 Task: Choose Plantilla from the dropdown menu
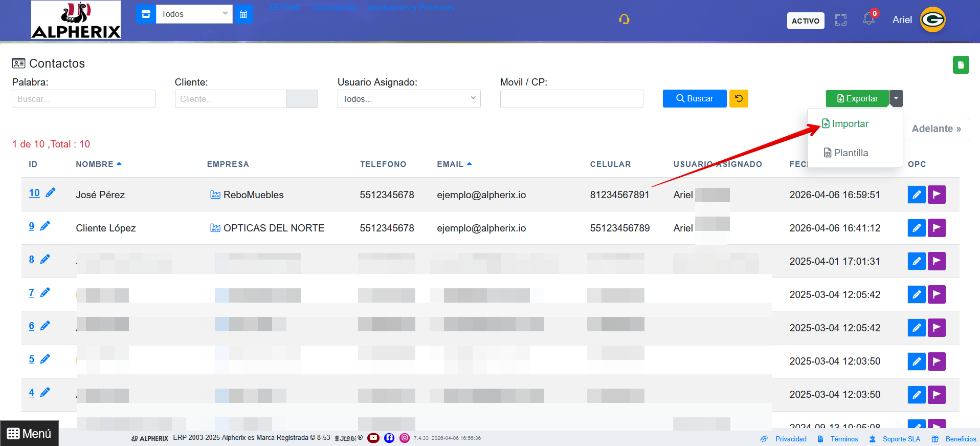point(851,153)
